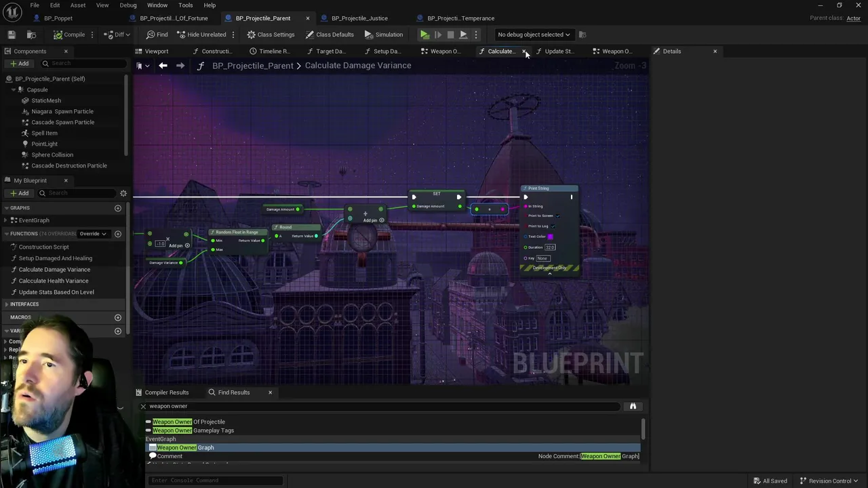The width and height of the screenshot is (868, 488).
Task: Click BP_Projectile_Parent in the breadcrumb
Action: point(252,66)
